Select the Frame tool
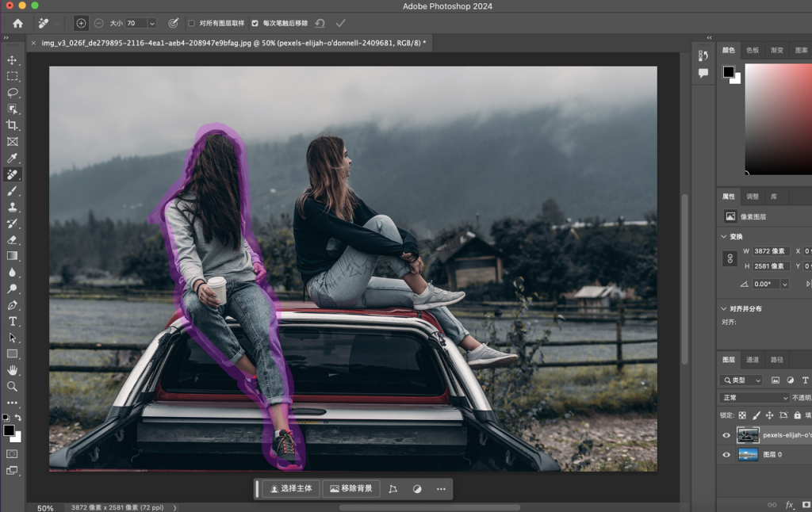This screenshot has height=512, width=812. pos(12,141)
